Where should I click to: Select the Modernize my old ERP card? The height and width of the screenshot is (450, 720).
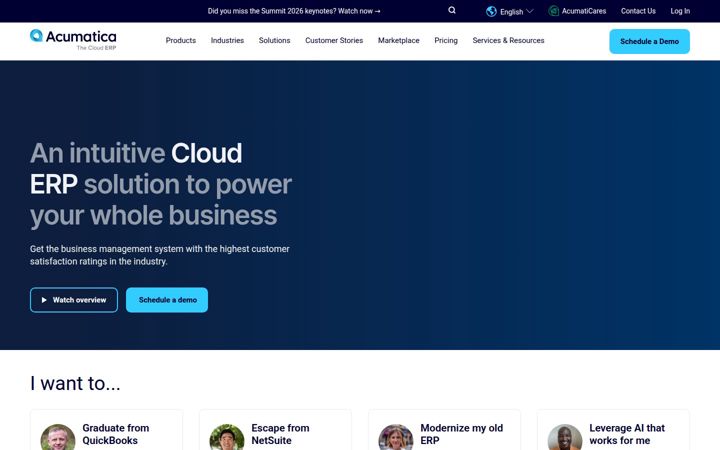[444, 430]
